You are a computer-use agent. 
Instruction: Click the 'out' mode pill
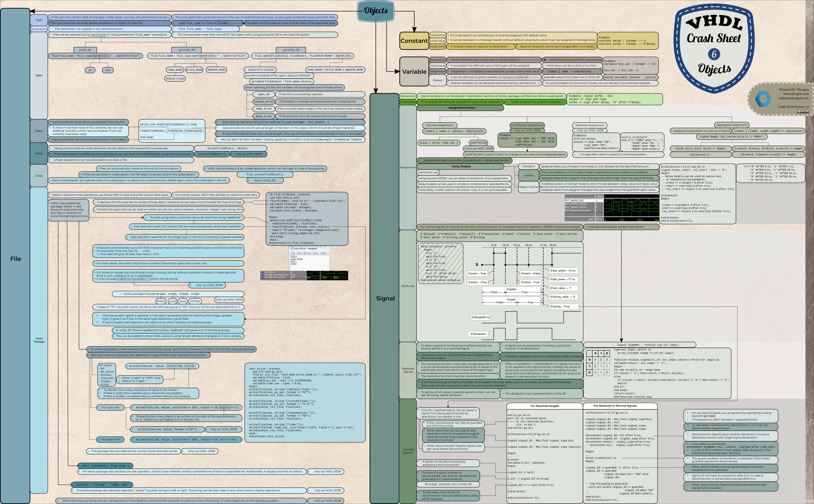[108, 70]
